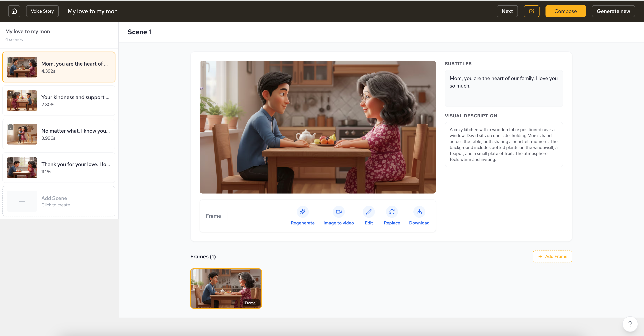This screenshot has height=336, width=644.
Task: Click the home icon button
Action: click(x=14, y=11)
